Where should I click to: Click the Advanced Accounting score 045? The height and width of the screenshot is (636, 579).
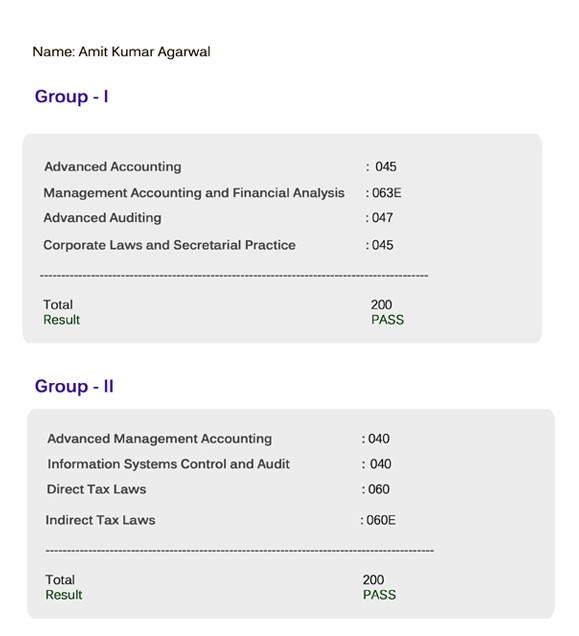point(385,167)
